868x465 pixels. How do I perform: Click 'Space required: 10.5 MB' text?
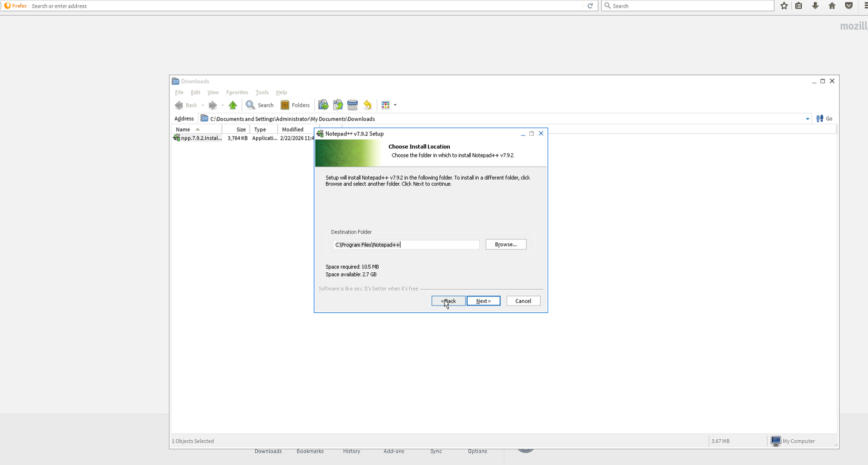point(352,267)
